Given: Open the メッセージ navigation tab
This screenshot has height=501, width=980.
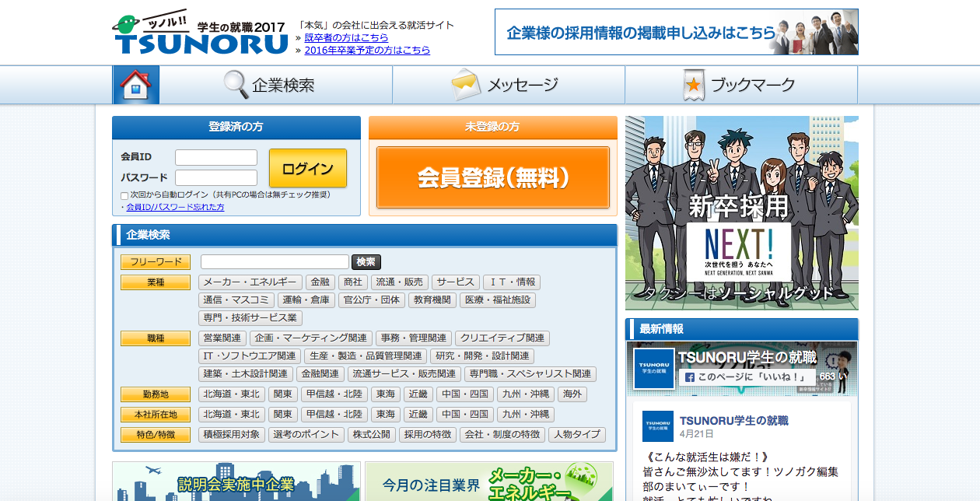Looking at the screenshot, I should (509, 85).
